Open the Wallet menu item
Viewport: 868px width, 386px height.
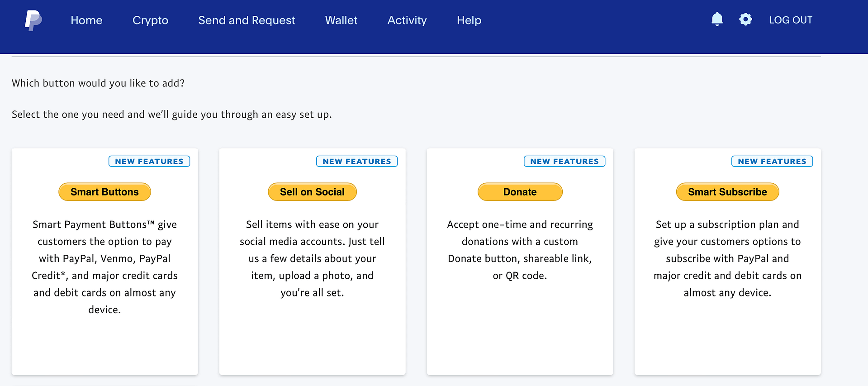(341, 20)
